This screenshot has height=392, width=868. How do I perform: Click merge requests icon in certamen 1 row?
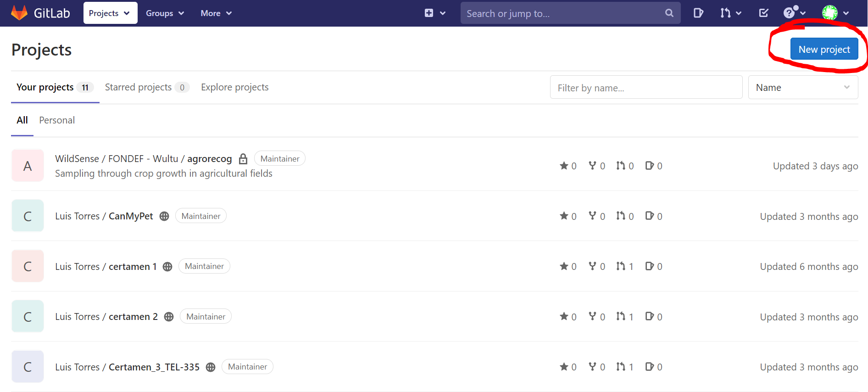pyautogui.click(x=621, y=266)
